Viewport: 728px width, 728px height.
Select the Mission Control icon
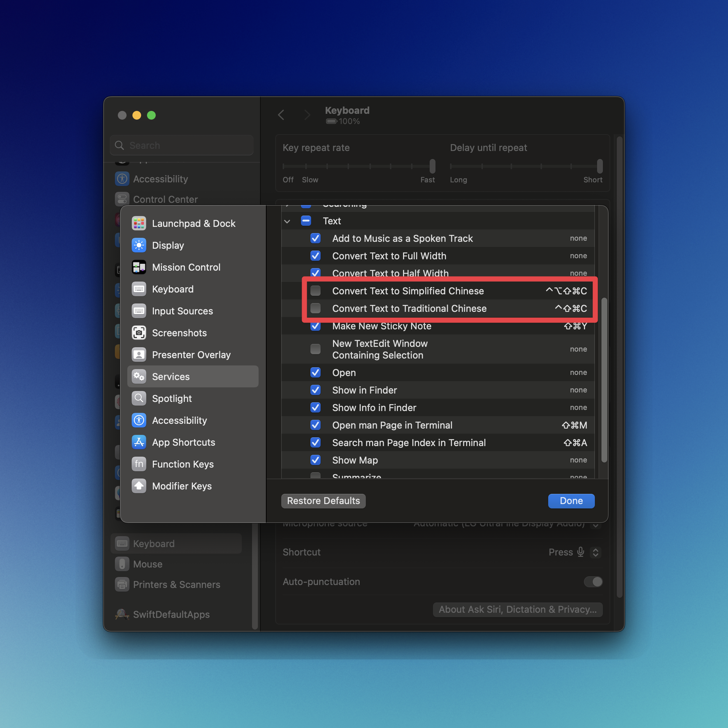139,267
